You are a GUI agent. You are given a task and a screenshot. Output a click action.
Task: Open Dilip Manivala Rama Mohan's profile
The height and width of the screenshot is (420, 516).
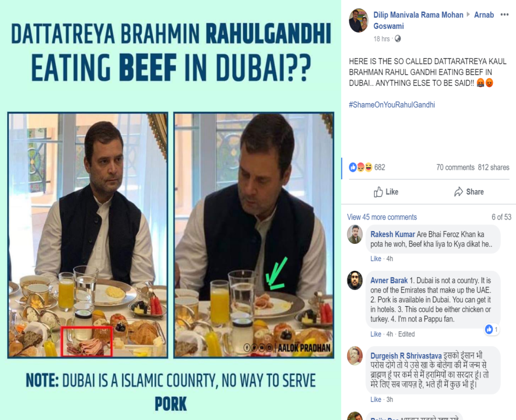tap(418, 15)
